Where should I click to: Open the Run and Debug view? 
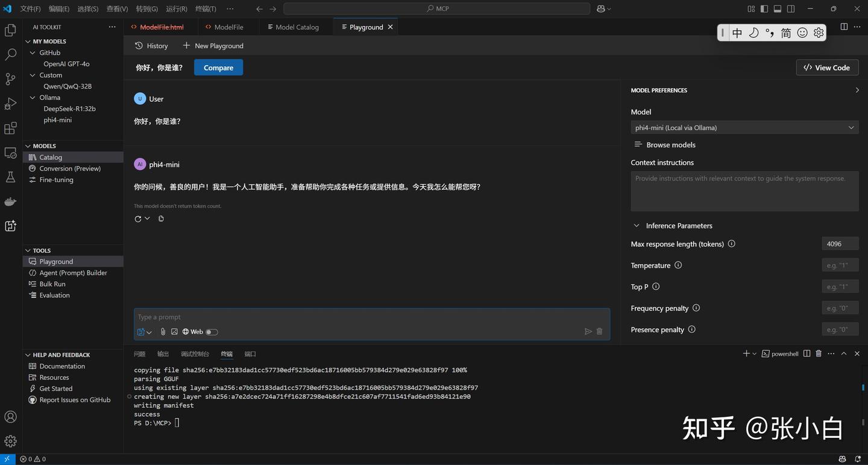point(10,104)
